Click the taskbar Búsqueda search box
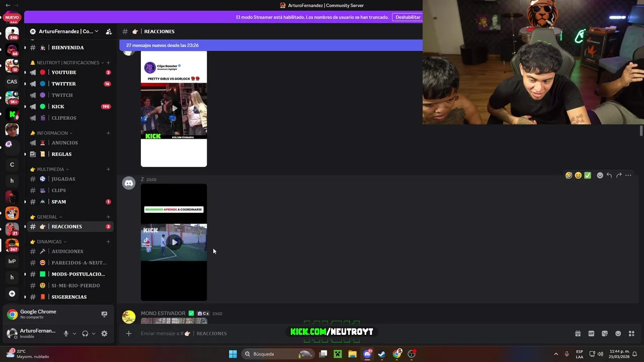Viewport: 644px width, 362px height. (x=278, y=354)
